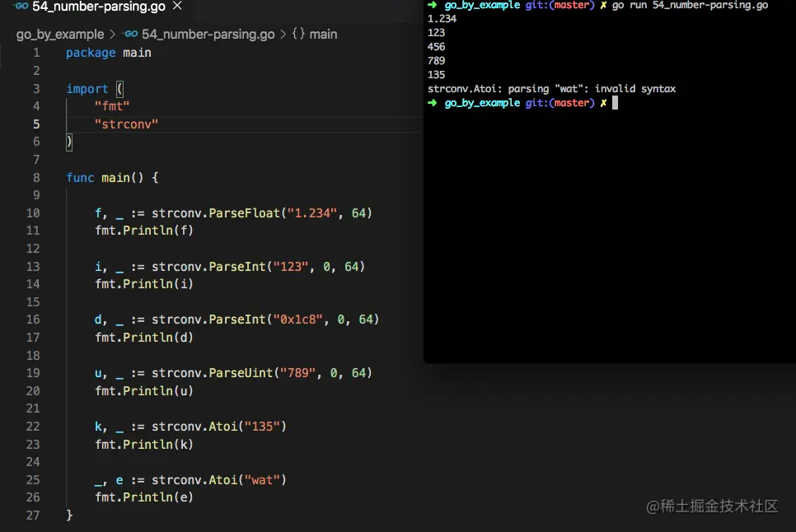Click the main symbol breadcrumb
The image size is (796, 532).
tap(323, 35)
